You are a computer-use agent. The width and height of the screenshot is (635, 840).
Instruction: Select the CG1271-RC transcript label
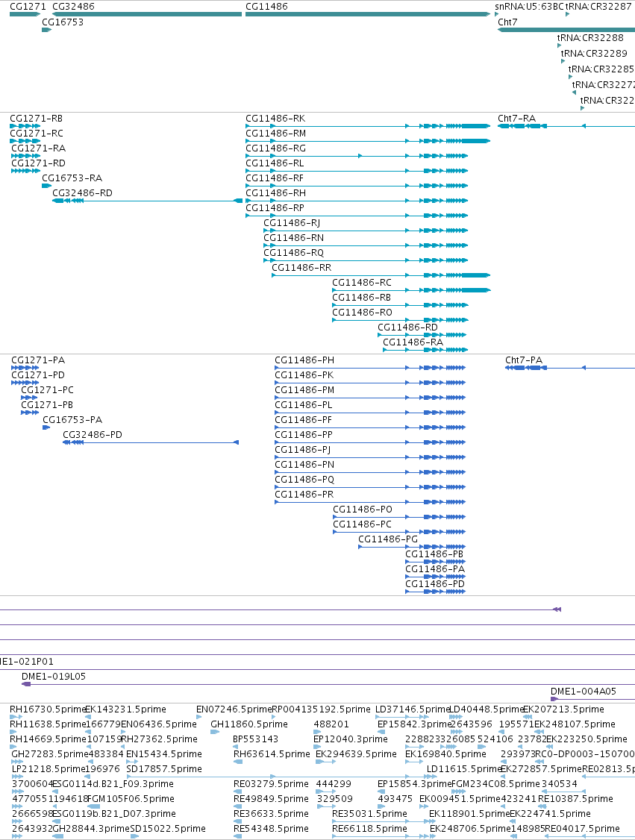[x=36, y=134]
